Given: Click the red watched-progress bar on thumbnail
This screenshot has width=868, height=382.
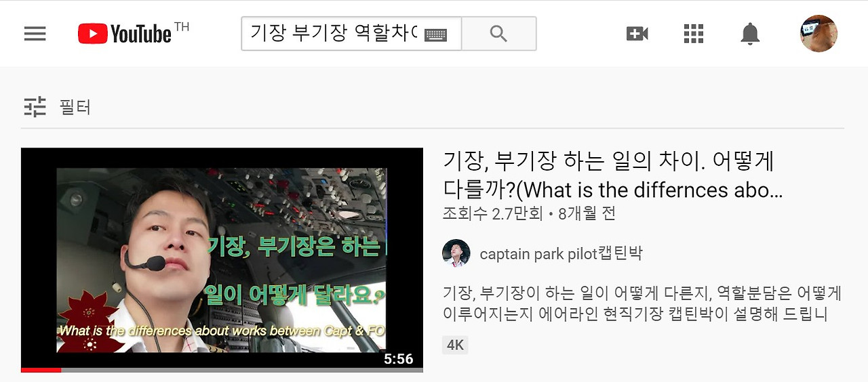Looking at the screenshot, I should pos(41,370).
